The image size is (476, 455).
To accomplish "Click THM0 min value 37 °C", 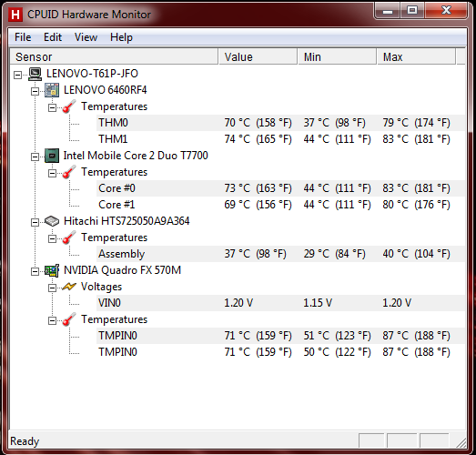I will pos(335,123).
